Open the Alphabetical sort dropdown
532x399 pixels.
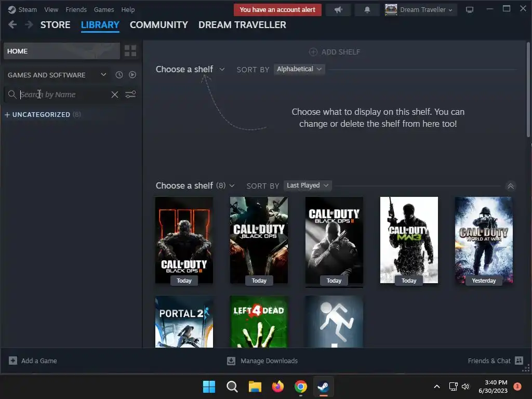299,69
